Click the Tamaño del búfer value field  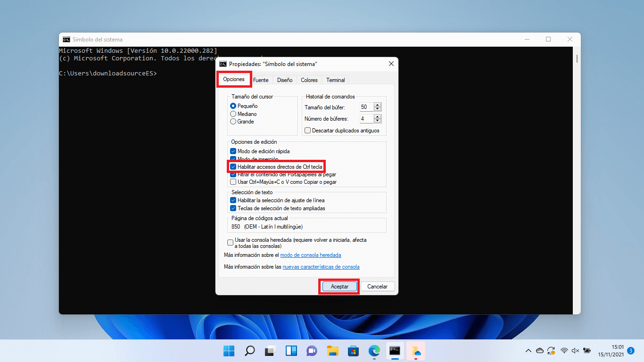point(366,107)
